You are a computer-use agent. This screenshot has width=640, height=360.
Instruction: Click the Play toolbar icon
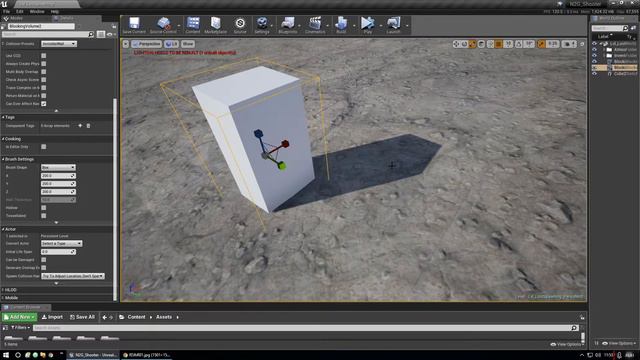(367, 25)
